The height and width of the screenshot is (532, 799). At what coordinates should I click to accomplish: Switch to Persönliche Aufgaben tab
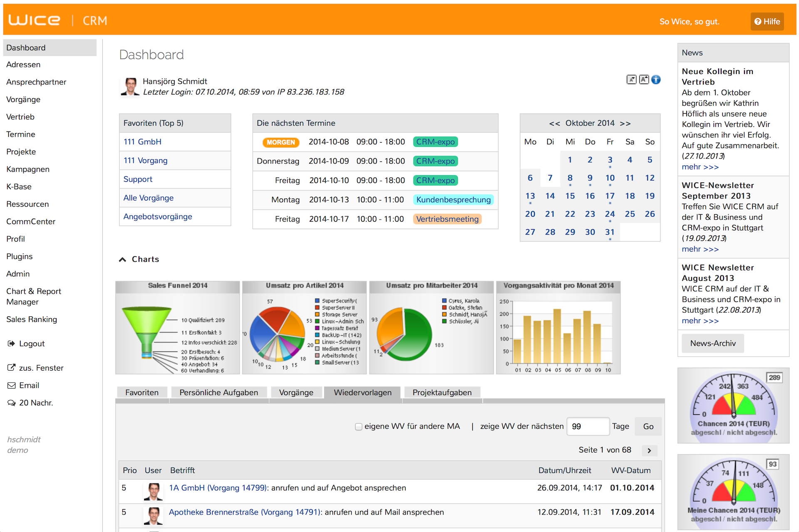(x=219, y=392)
